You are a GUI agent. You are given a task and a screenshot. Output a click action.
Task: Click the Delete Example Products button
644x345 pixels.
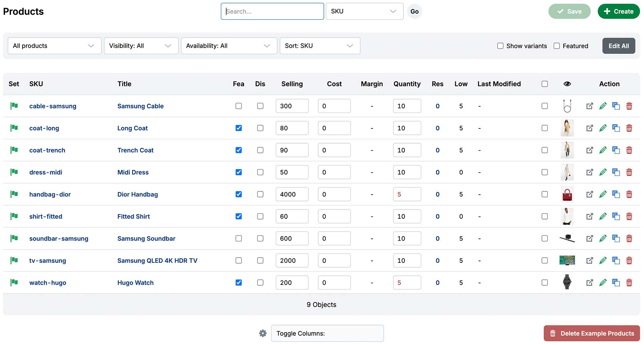click(x=591, y=334)
